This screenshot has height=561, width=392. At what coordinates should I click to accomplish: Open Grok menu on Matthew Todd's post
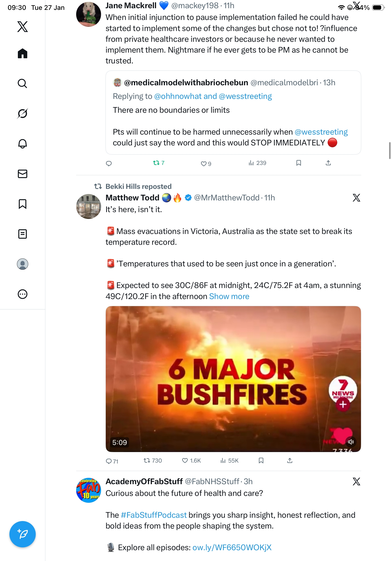pos(356,198)
